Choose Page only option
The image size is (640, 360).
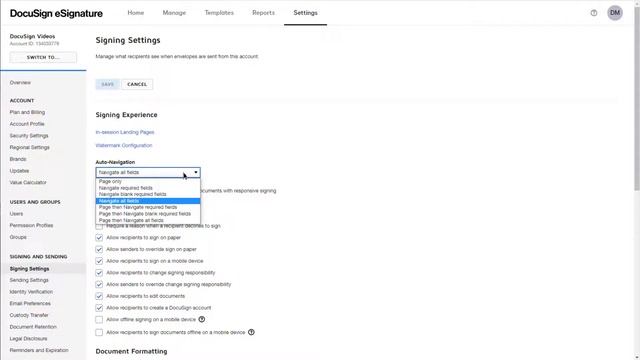click(148, 181)
